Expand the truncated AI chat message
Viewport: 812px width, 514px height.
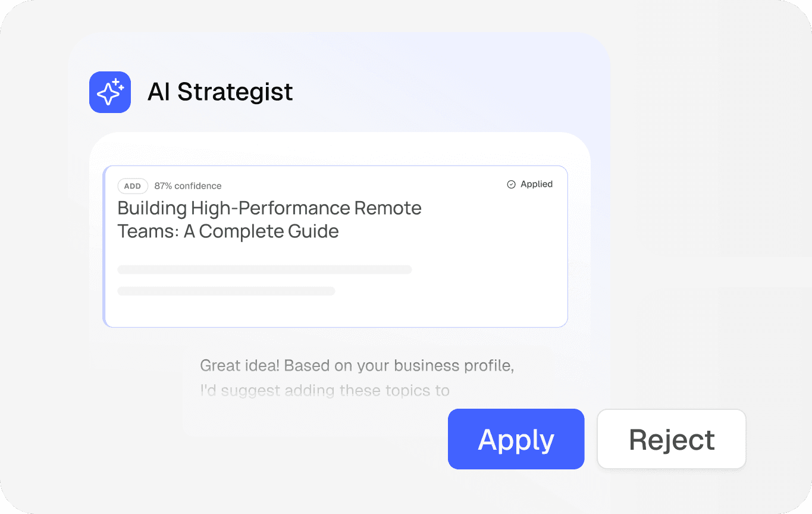pyautogui.click(x=357, y=378)
